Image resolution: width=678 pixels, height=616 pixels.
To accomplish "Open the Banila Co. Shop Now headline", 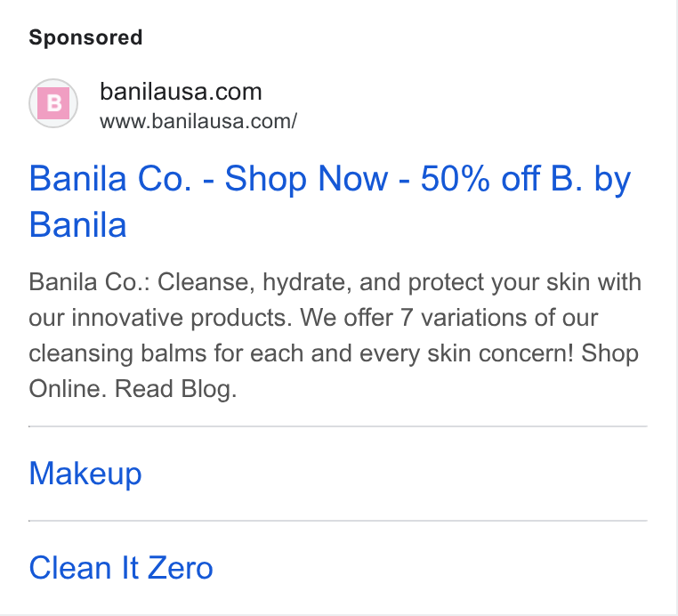I will pos(330,201).
